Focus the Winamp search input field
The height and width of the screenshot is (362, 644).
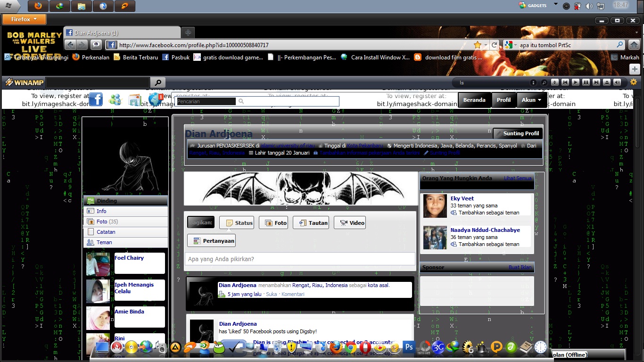point(98,82)
